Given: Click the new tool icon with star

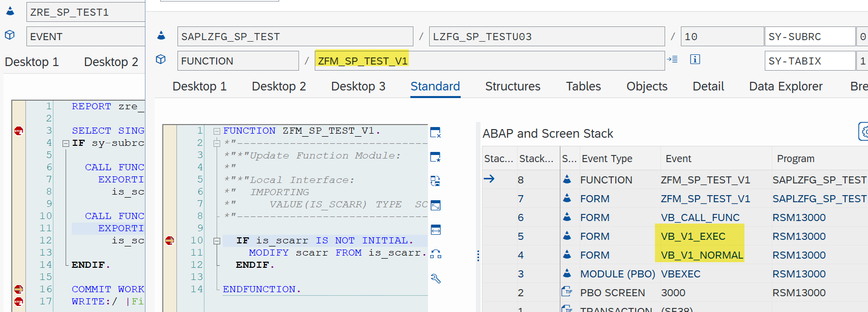Looking at the screenshot, I should coord(435,157).
